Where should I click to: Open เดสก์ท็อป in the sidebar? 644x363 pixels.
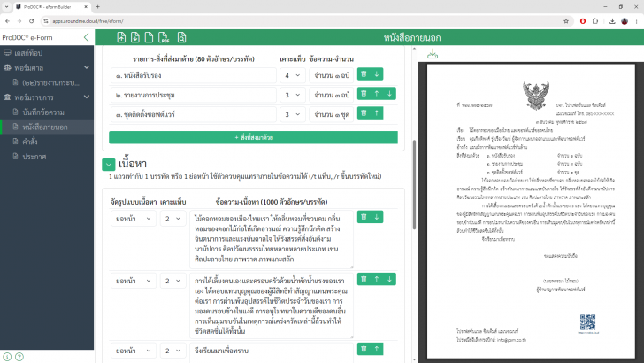click(47, 52)
